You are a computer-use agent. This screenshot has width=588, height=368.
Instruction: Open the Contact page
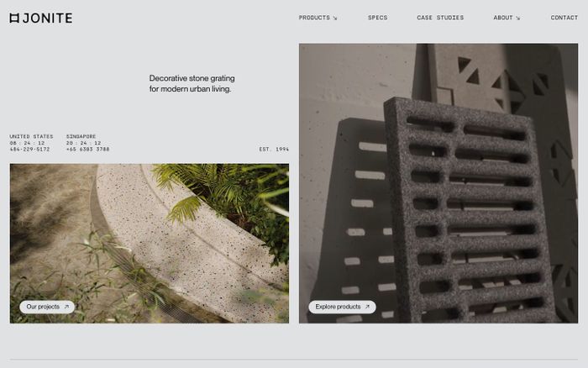[x=564, y=18]
